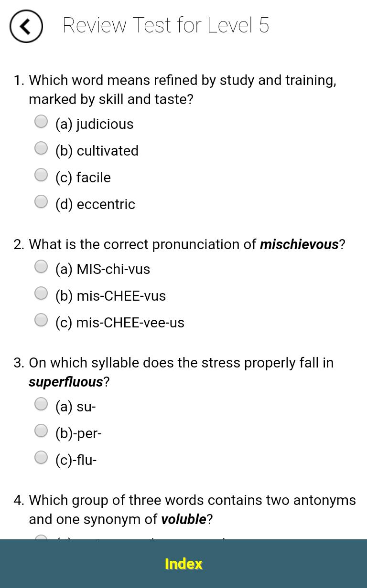Tap the italic word voluble in question 4
The width and height of the screenshot is (367, 588).
click(183, 519)
